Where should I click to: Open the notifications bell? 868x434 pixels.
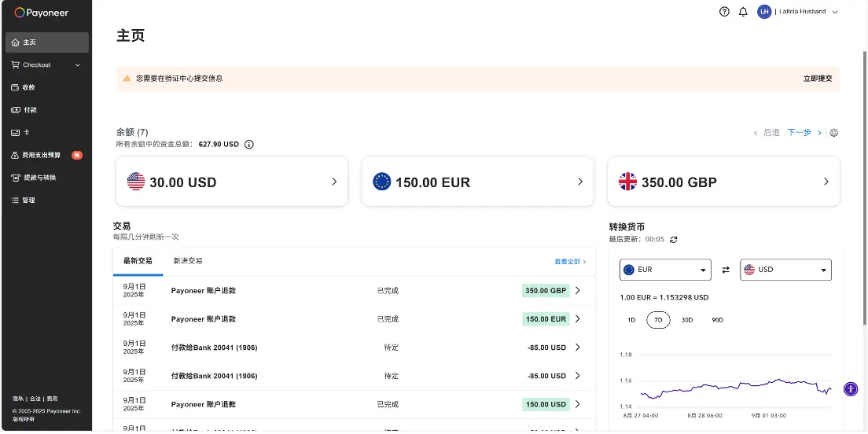pos(744,12)
